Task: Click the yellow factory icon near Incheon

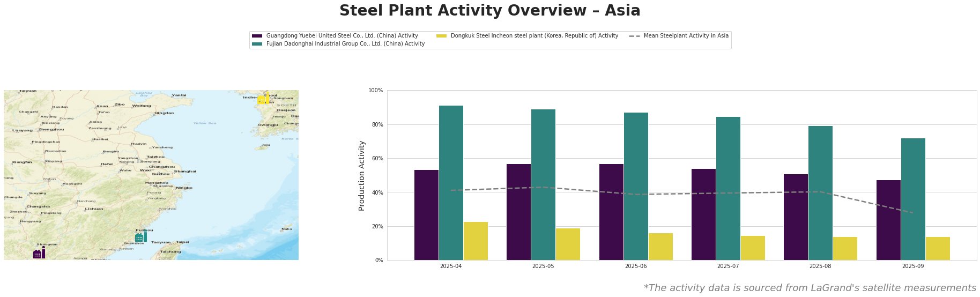Action: [x=263, y=99]
